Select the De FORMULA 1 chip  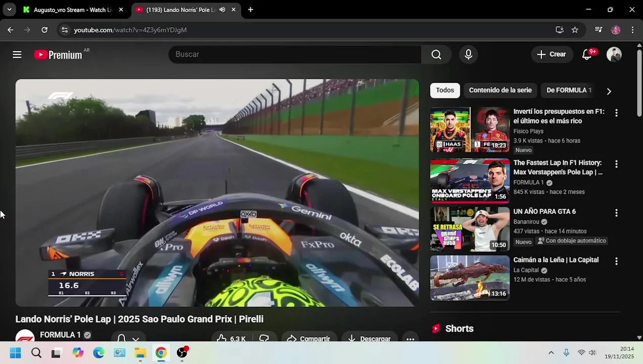tap(569, 90)
